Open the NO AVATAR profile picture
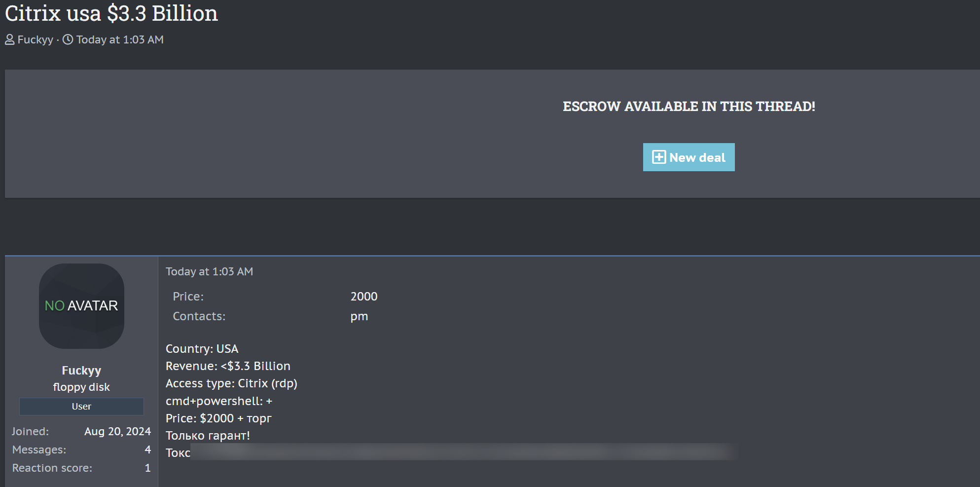Viewport: 980px width, 487px height. 81,306
